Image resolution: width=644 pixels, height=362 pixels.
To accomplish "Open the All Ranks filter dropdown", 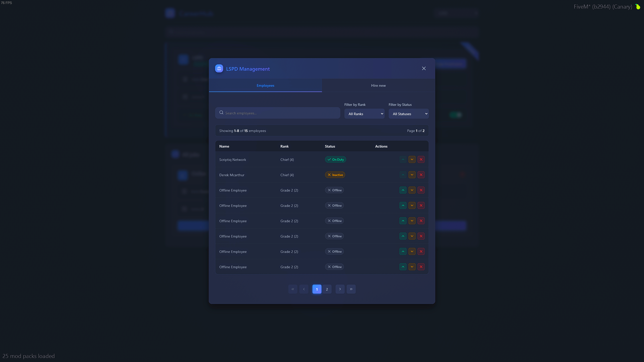I will 364,114.
